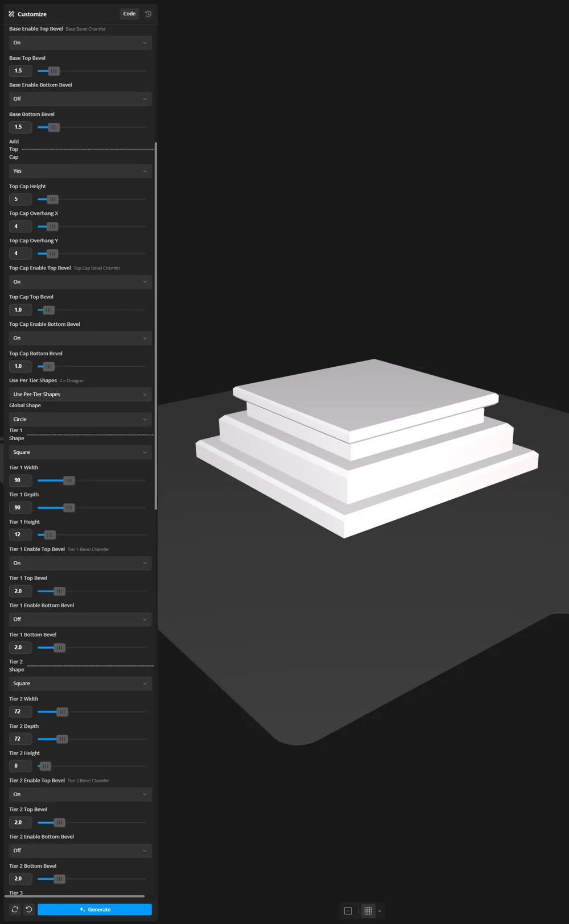Click the Tier 2 Depth slider handle

tap(62, 739)
